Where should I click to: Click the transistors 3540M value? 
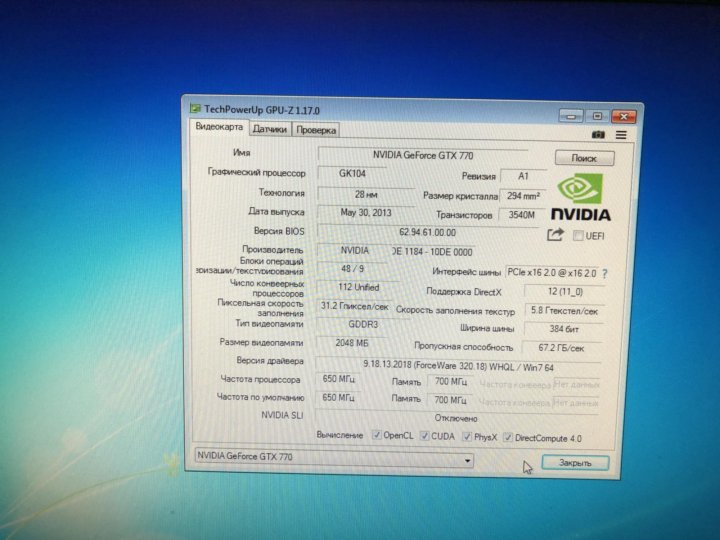(x=521, y=215)
